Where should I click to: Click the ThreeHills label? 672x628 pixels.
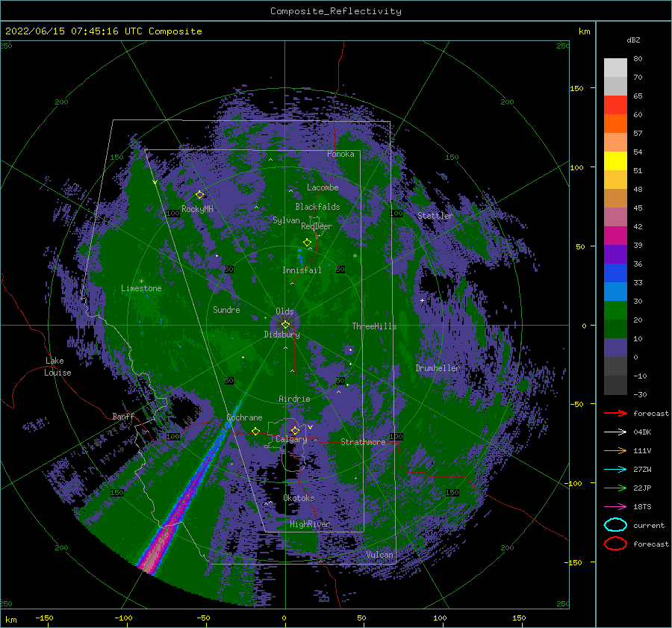[374, 326]
